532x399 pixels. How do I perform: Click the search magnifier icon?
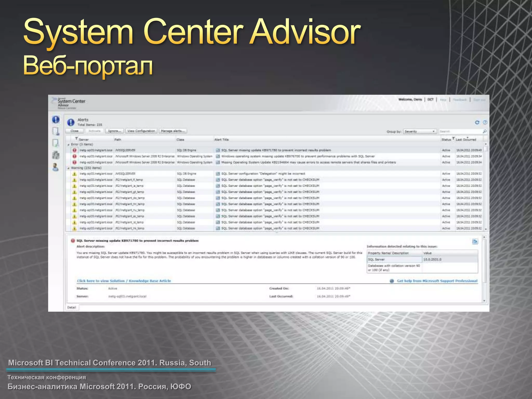[484, 131]
